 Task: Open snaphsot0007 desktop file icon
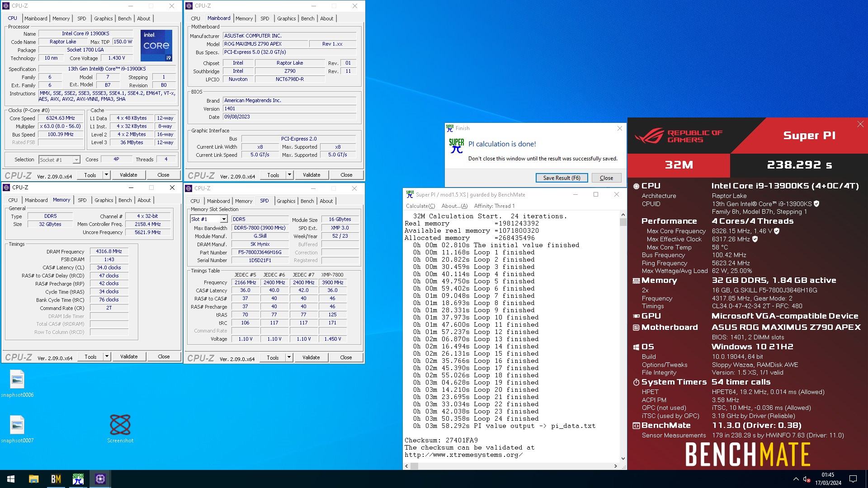pyautogui.click(x=17, y=429)
